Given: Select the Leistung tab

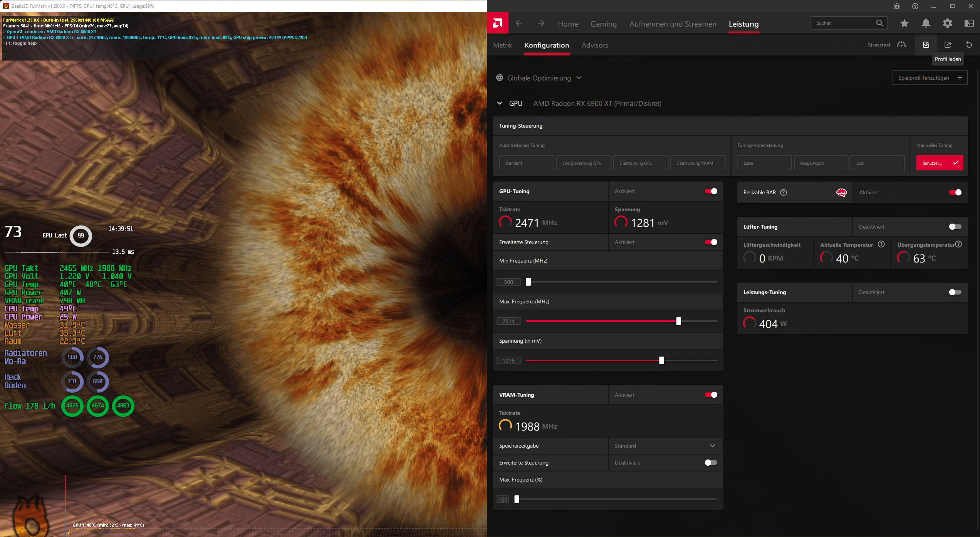Looking at the screenshot, I should pos(744,24).
